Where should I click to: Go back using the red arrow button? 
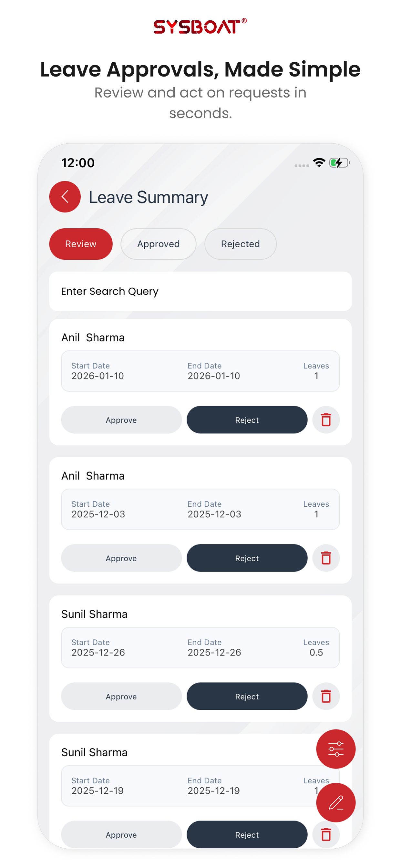(65, 197)
